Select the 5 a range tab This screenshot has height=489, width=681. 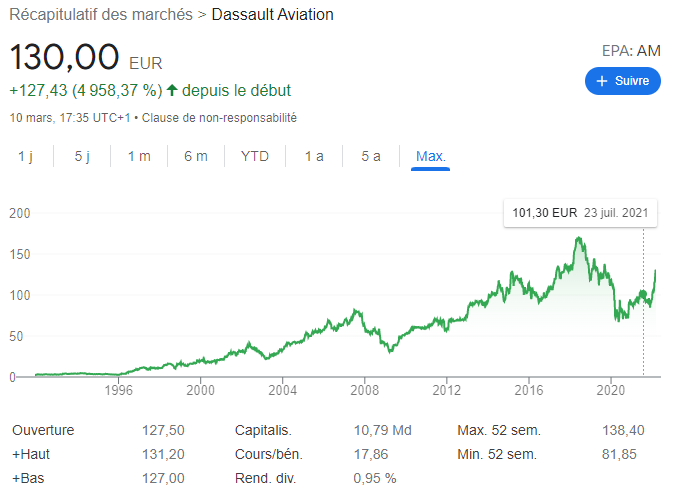[371, 156]
